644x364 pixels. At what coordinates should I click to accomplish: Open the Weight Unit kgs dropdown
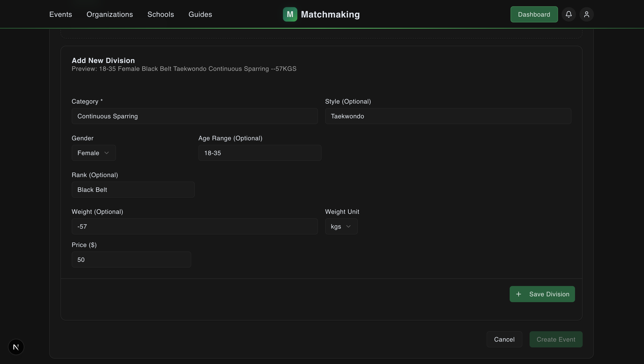(x=341, y=226)
